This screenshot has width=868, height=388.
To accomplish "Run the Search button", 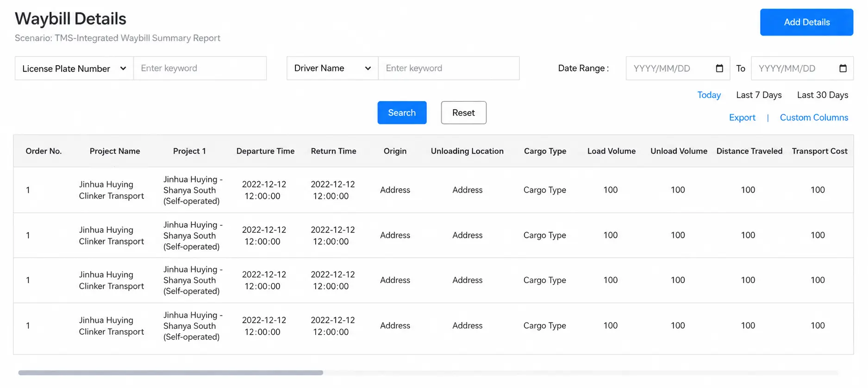I will (x=402, y=113).
